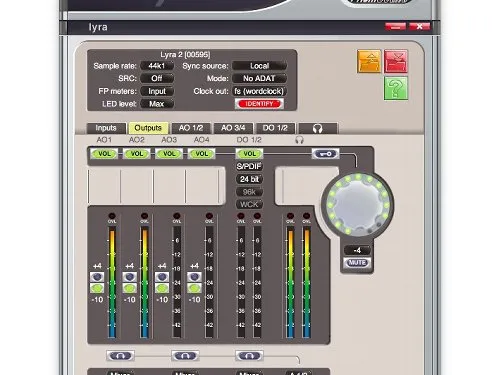Image resolution: width=500 pixels, height=375 pixels.
Task: Select the -10 level radio for AO3
Action: click(162, 288)
